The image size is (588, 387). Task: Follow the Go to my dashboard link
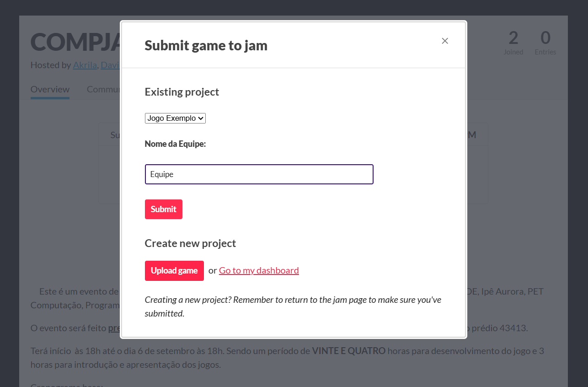click(259, 270)
